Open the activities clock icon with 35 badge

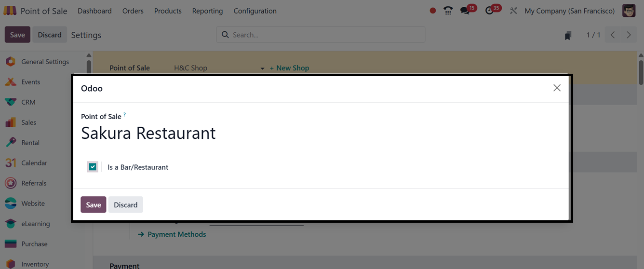(x=490, y=11)
